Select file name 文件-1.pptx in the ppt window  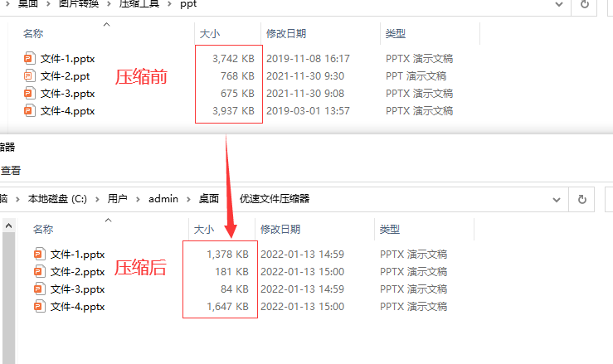(x=68, y=59)
